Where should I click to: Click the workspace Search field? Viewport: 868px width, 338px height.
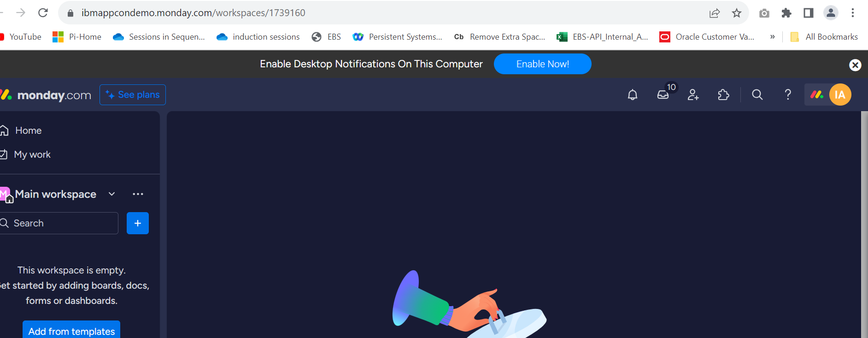coord(59,223)
